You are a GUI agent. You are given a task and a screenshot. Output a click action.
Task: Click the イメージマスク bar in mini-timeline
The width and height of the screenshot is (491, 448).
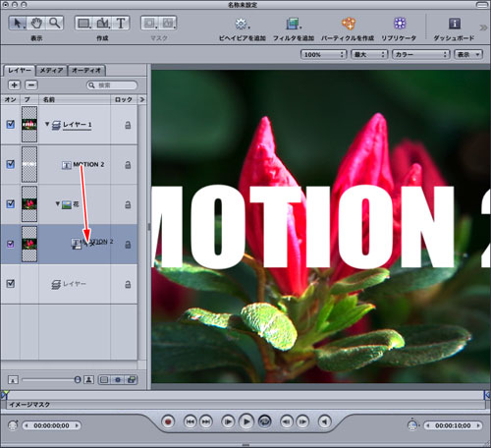click(245, 405)
